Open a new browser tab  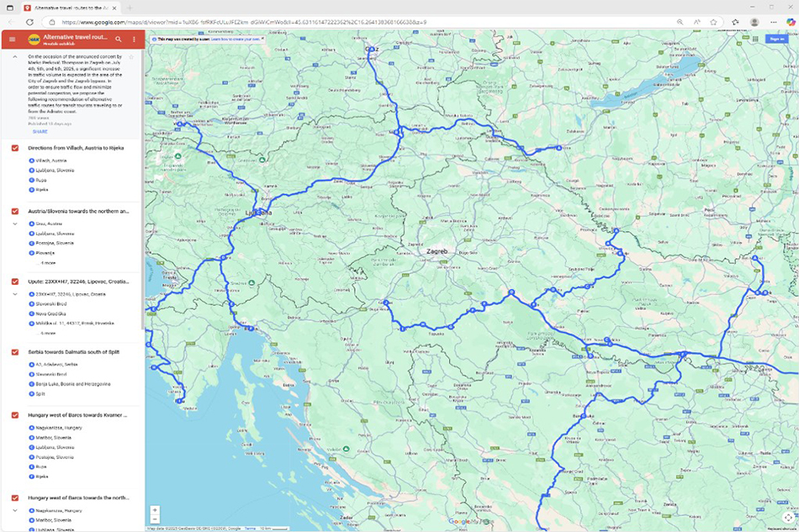click(130, 8)
